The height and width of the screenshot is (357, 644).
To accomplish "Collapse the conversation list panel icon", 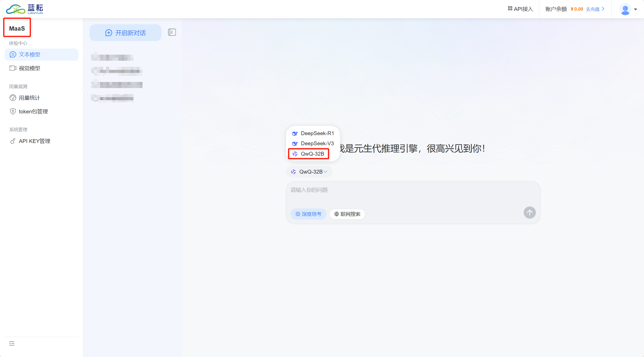I will click(x=172, y=32).
